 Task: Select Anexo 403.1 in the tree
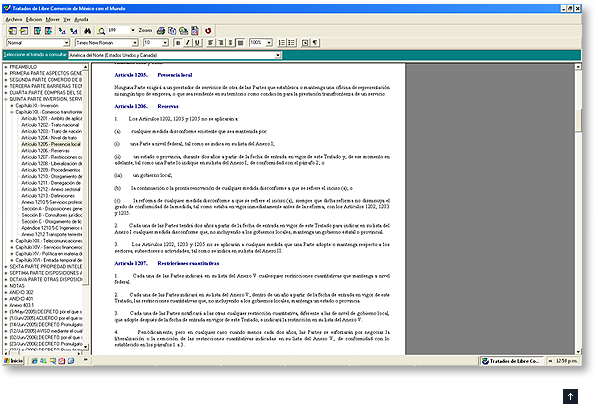(x=21, y=305)
